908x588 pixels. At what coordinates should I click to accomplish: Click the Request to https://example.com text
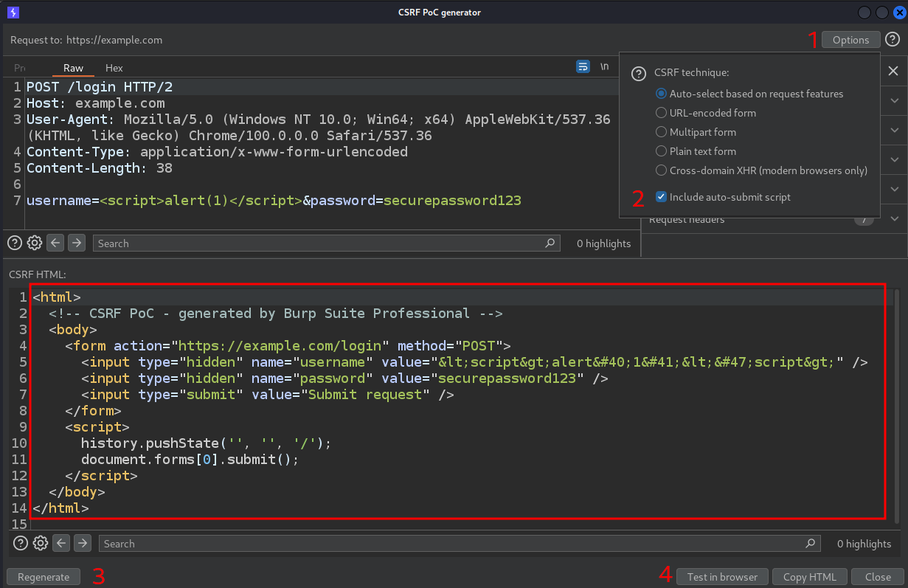[x=86, y=40]
